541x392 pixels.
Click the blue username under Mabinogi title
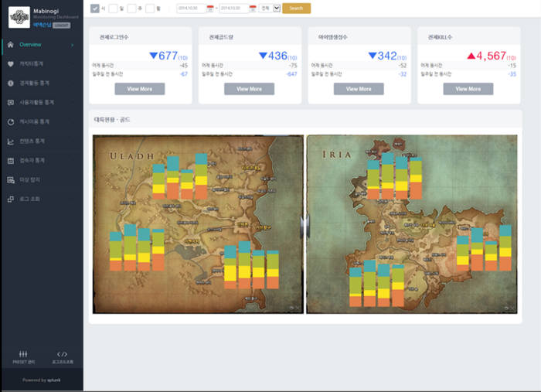tap(42, 26)
